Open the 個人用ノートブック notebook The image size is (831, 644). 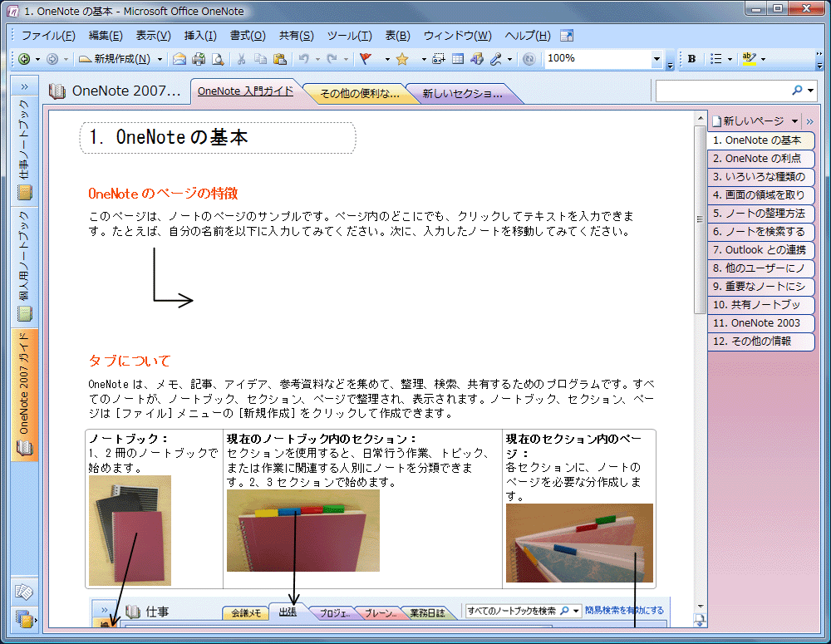[x=24, y=266]
